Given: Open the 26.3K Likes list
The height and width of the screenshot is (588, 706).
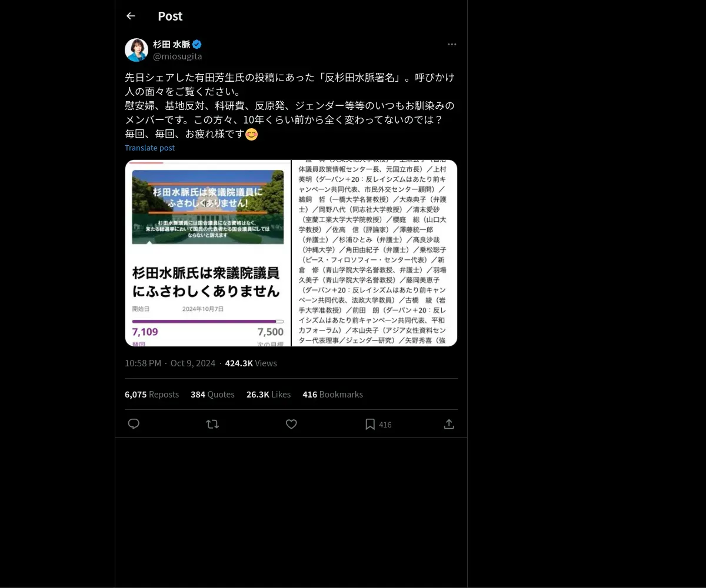Looking at the screenshot, I should click(268, 394).
